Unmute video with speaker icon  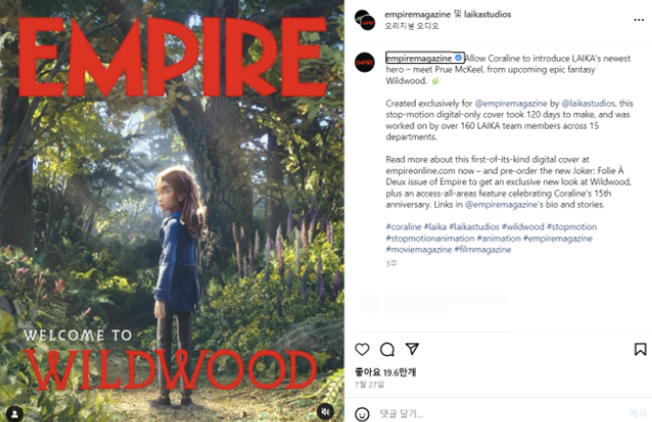[326, 412]
